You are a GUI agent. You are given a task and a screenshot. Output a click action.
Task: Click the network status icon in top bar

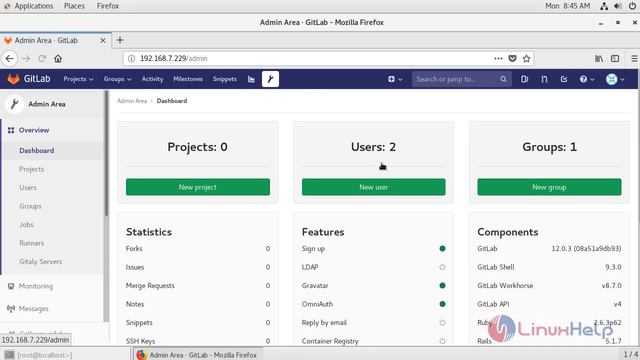coord(604,6)
